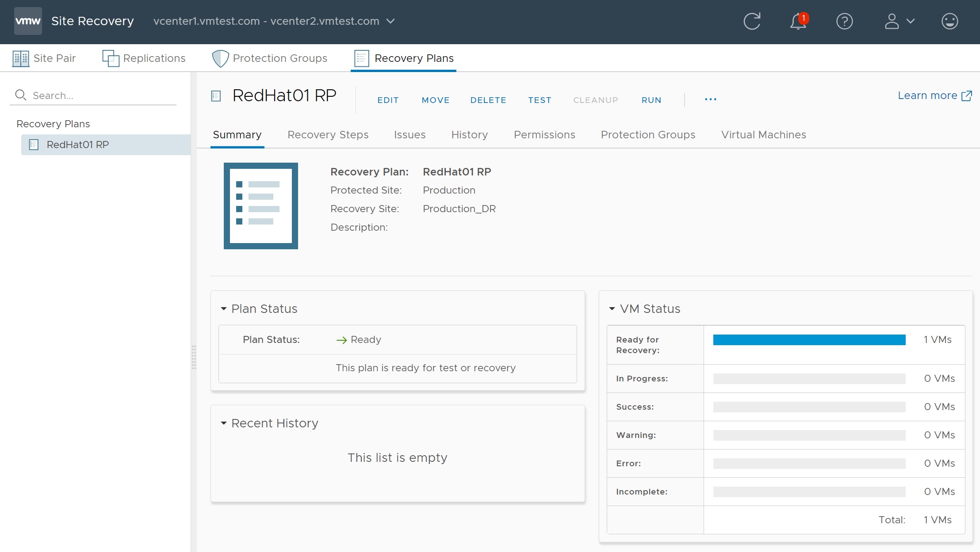Click the large recovery plan thumbnail
980x552 pixels.
coord(260,206)
